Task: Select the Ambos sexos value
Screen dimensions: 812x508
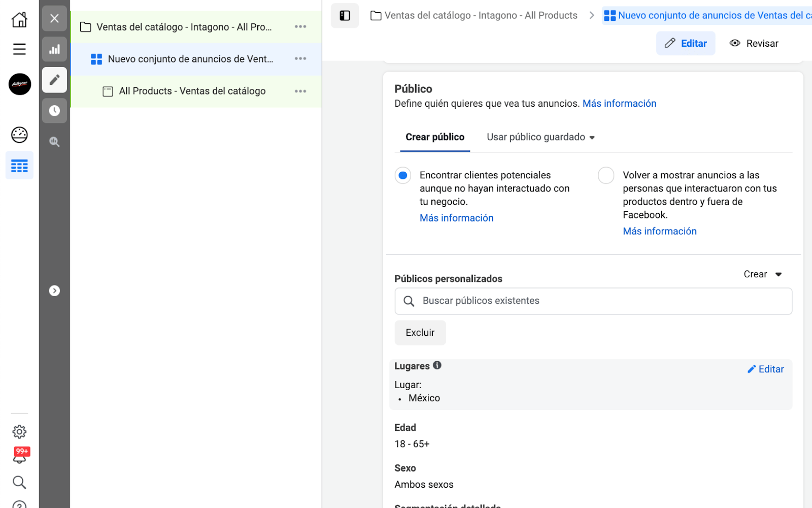Action: tap(424, 485)
